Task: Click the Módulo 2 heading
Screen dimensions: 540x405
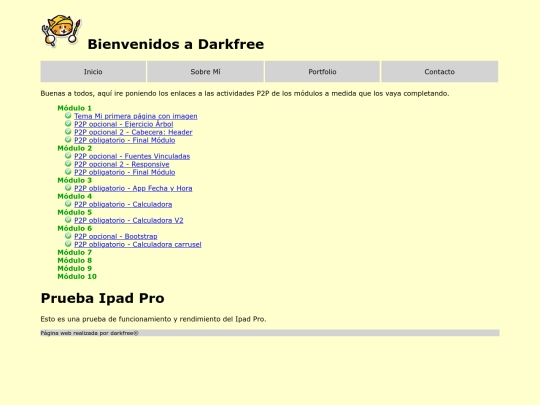Action: coord(75,148)
